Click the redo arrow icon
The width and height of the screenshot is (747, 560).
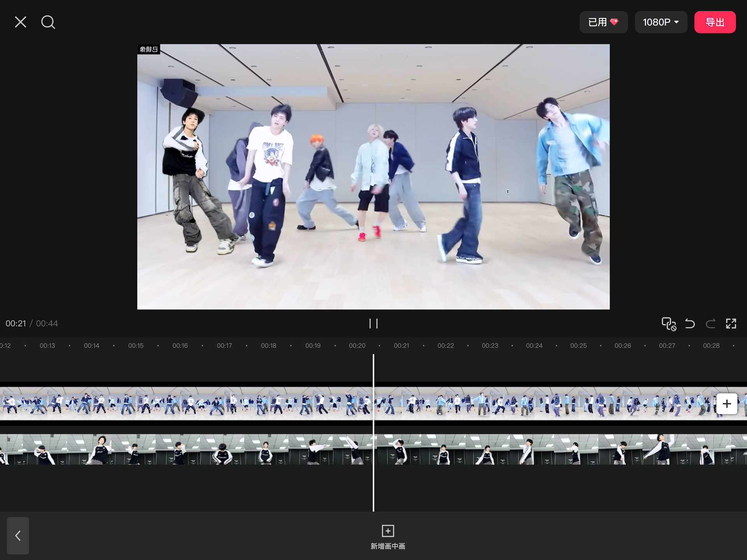click(x=710, y=324)
